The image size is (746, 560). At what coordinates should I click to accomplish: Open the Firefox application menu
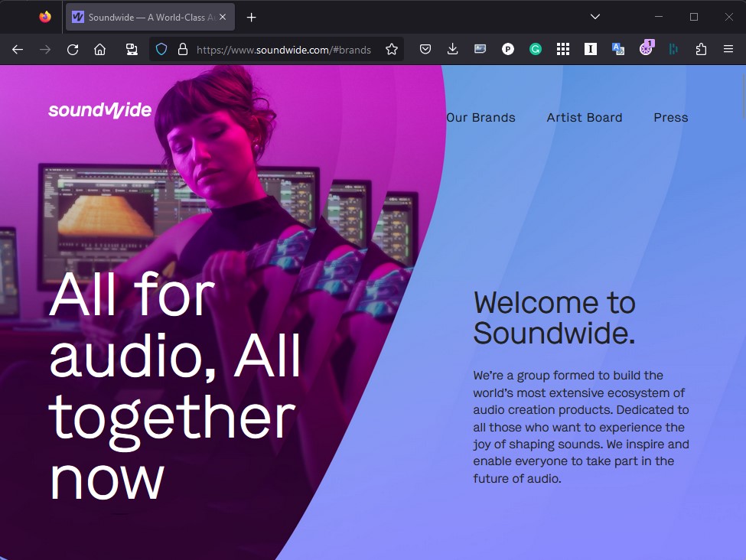pos(728,50)
